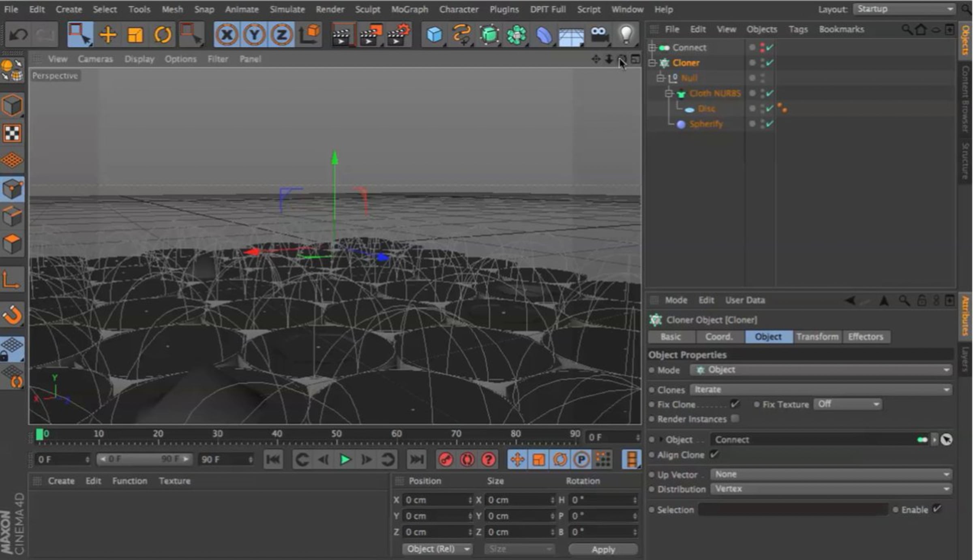Play the animation forward
973x560 pixels.
[x=345, y=460]
